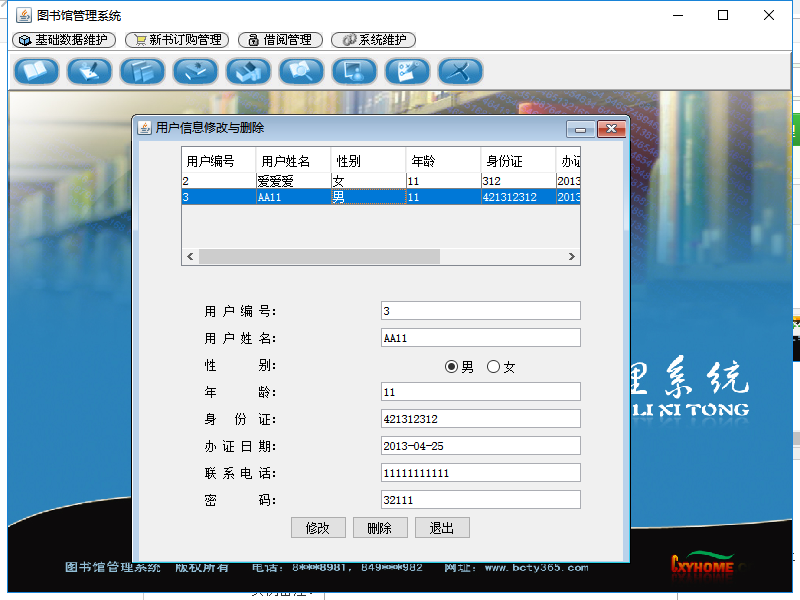Open the 系统维护 menu
The image size is (800, 600).
coord(373,40)
